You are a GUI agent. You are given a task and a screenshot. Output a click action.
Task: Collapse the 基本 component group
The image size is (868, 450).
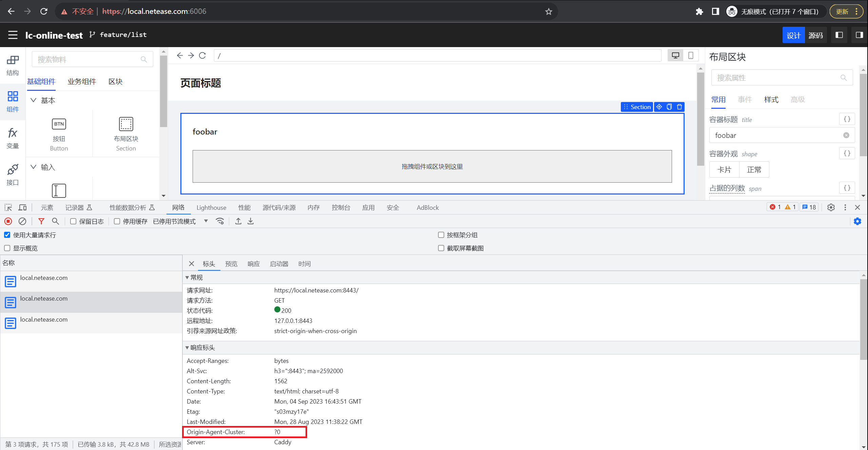pyautogui.click(x=33, y=100)
